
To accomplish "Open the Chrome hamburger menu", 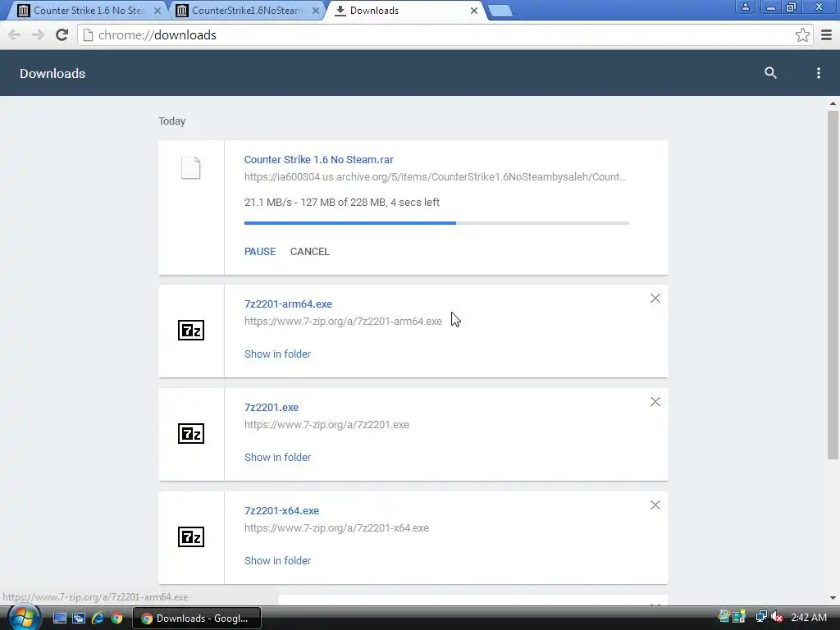I will (x=827, y=34).
